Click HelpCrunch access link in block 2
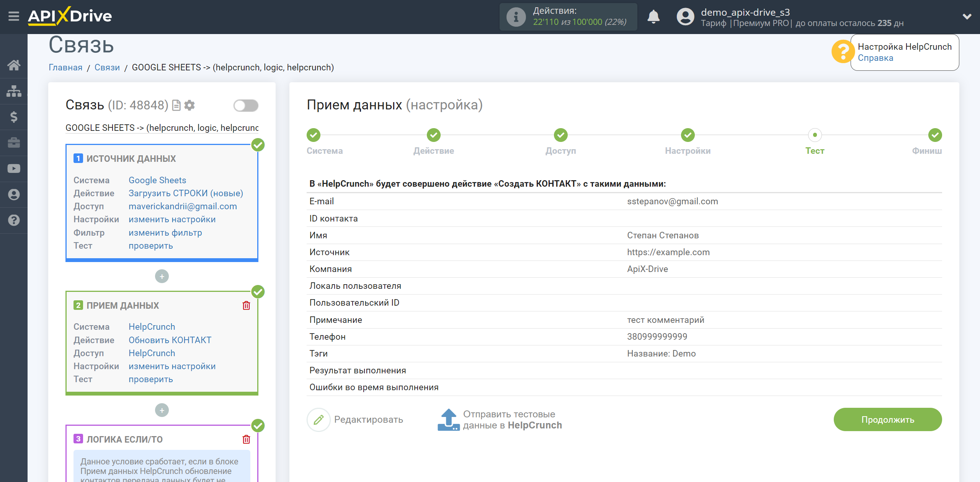This screenshot has height=482, width=980. (152, 353)
